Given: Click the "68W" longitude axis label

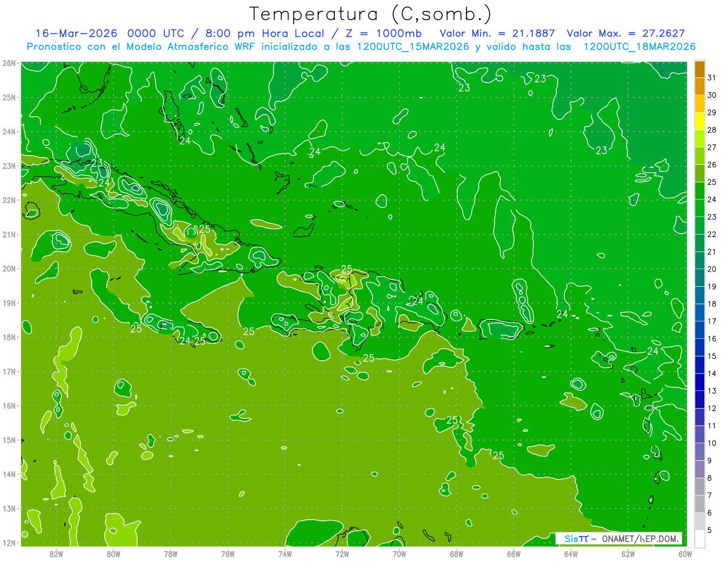Looking at the screenshot, I should (457, 553).
